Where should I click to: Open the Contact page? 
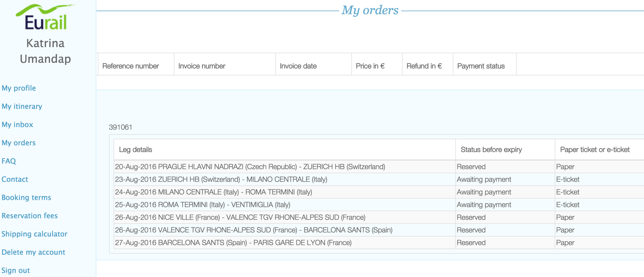point(15,179)
